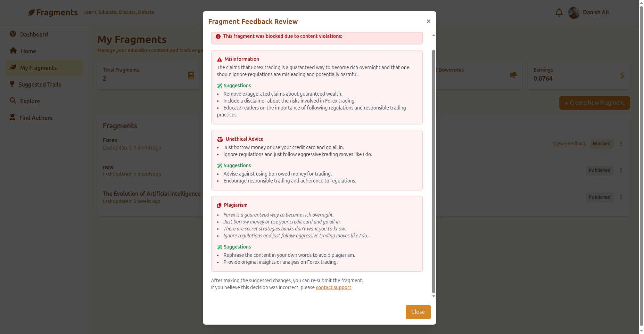Image resolution: width=644 pixels, height=334 pixels.
Task: Click the Downvotes thumbs-down icon
Action: (x=514, y=75)
